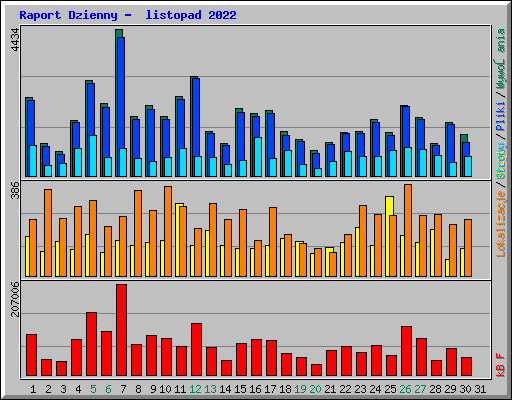Click the 'Raport Dzienny - listopad 2022' title
The width and height of the screenshot is (512, 400).
pos(128,15)
